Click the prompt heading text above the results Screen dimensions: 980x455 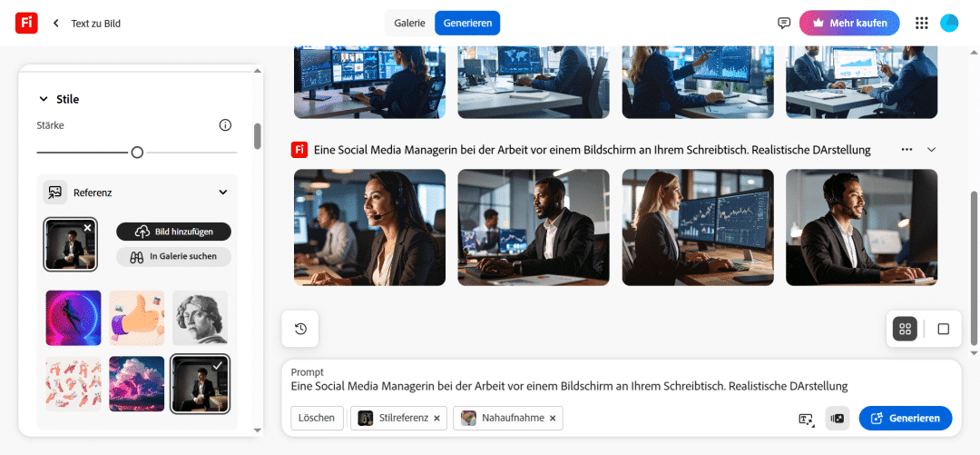592,150
